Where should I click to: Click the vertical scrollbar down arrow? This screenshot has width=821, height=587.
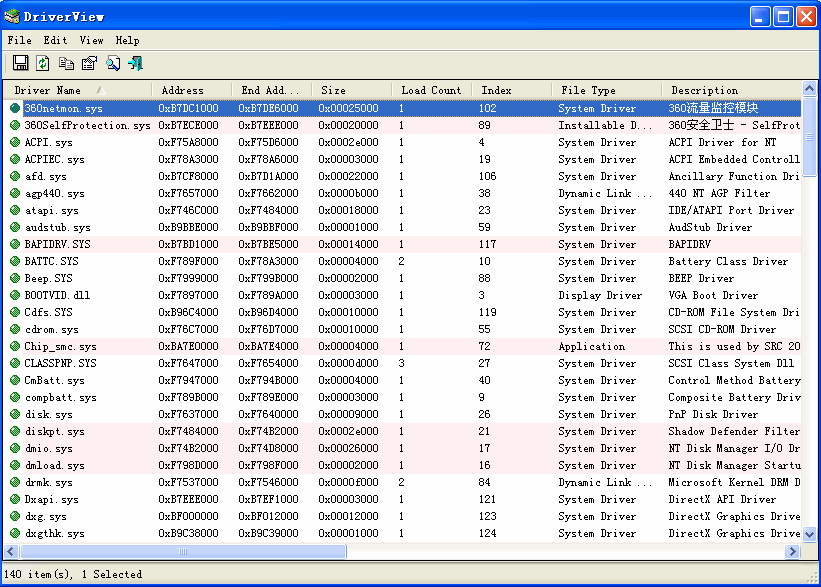coord(809,535)
